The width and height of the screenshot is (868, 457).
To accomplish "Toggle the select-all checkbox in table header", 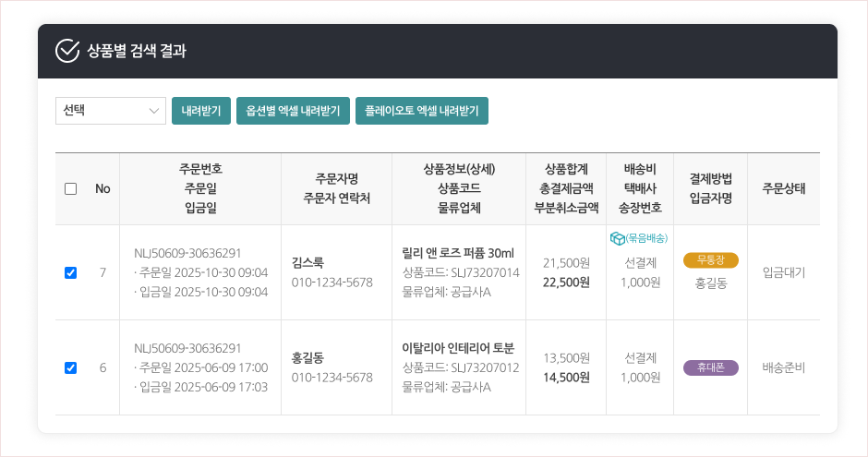I will click(71, 189).
